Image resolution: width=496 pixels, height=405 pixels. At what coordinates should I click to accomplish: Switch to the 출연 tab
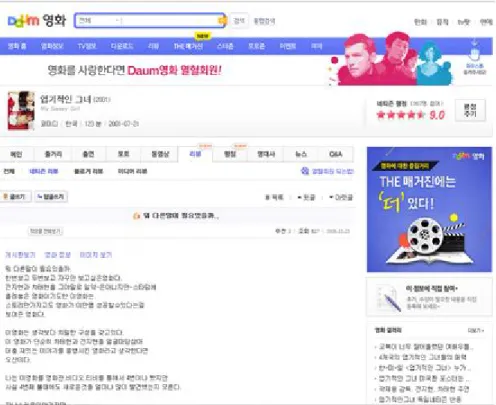pos(88,154)
